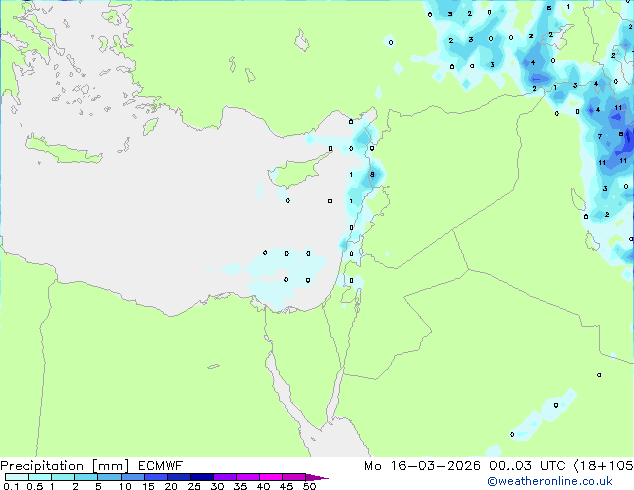Viewport: 634px width, 490px height.
Task: Select the 0.1 to 0.5 mm legend swatch
Action: point(17,477)
